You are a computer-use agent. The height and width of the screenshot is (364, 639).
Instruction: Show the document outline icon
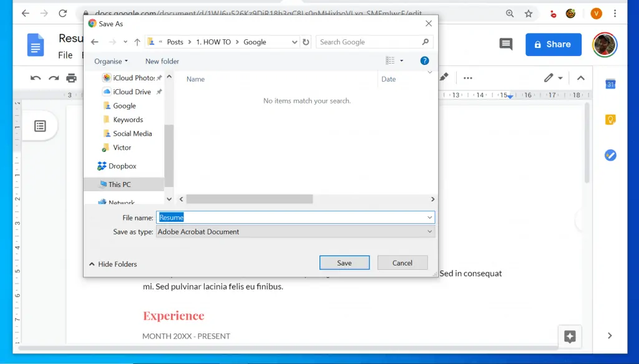40,125
